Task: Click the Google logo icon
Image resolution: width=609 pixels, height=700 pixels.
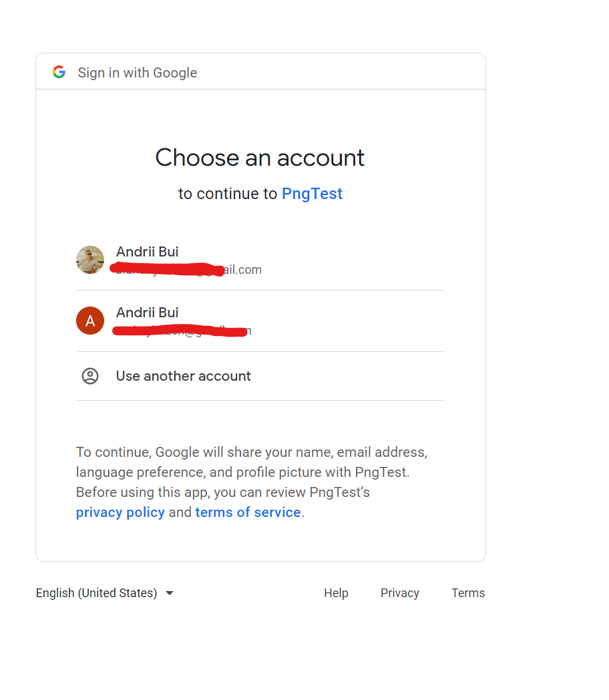Action: [59, 72]
